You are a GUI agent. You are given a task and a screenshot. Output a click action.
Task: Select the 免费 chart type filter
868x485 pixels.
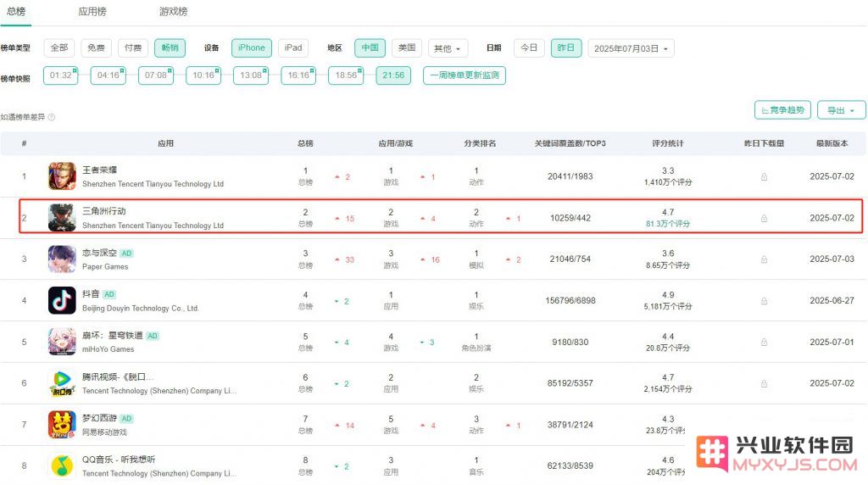[x=97, y=47]
